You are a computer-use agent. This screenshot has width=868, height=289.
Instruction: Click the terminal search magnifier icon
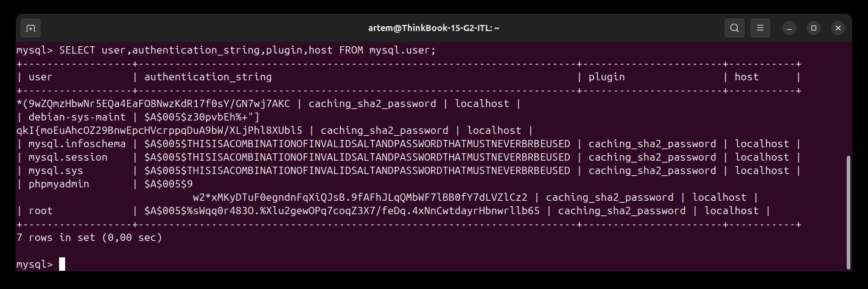[735, 28]
